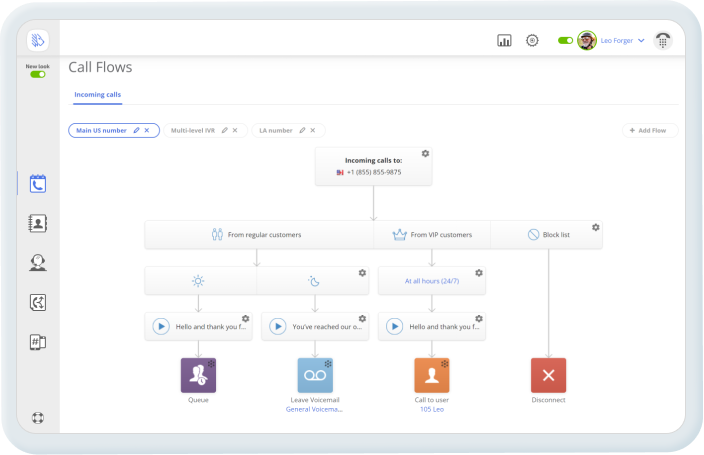Open gear settings on Incoming calls box
The height and width of the screenshot is (455, 704).
[425, 153]
